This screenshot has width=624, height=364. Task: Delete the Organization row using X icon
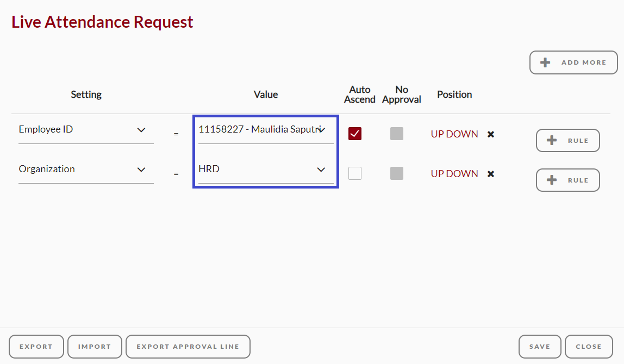(491, 174)
